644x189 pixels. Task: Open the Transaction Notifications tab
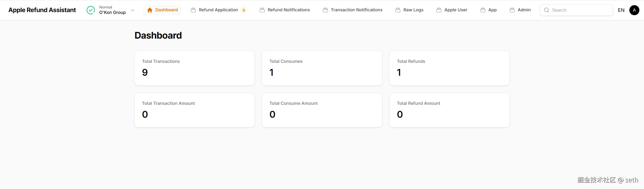[356, 10]
